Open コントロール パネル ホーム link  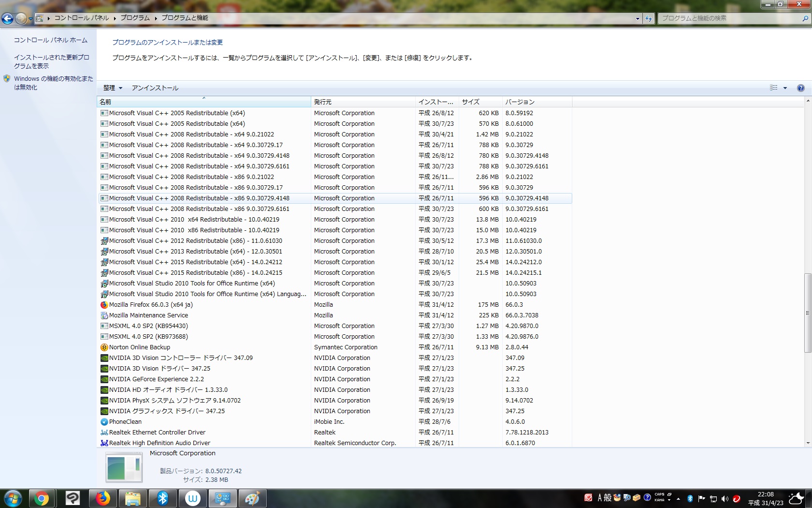51,40
